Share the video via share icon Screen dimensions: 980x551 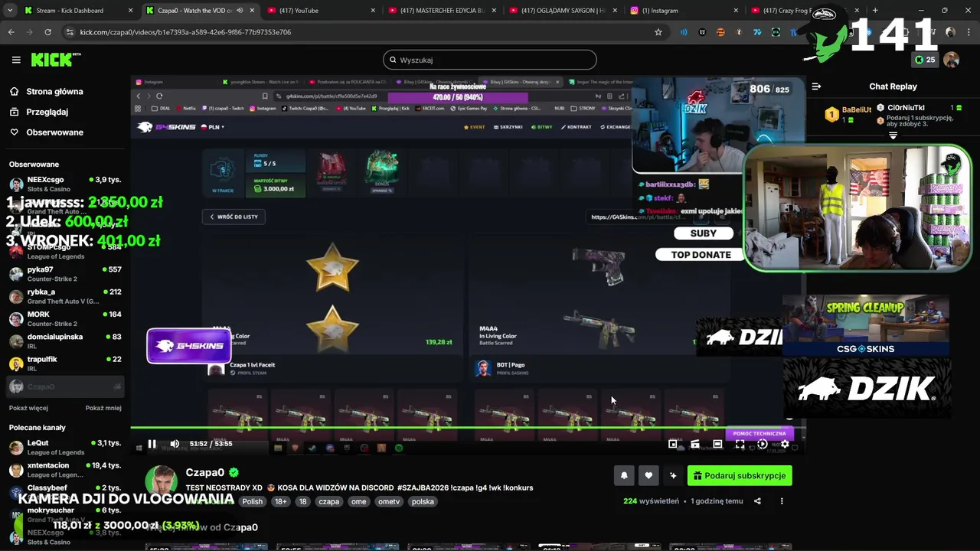[x=757, y=501]
